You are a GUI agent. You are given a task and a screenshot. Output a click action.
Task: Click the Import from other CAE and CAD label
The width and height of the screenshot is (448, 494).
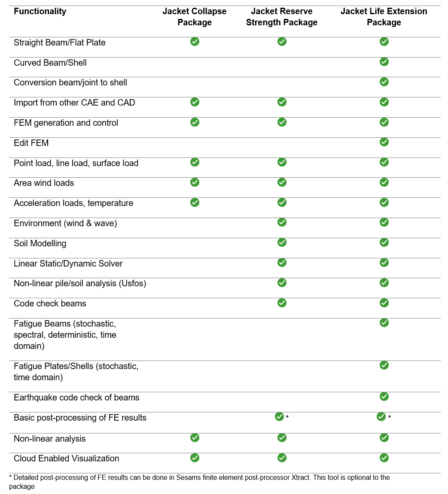(74, 103)
